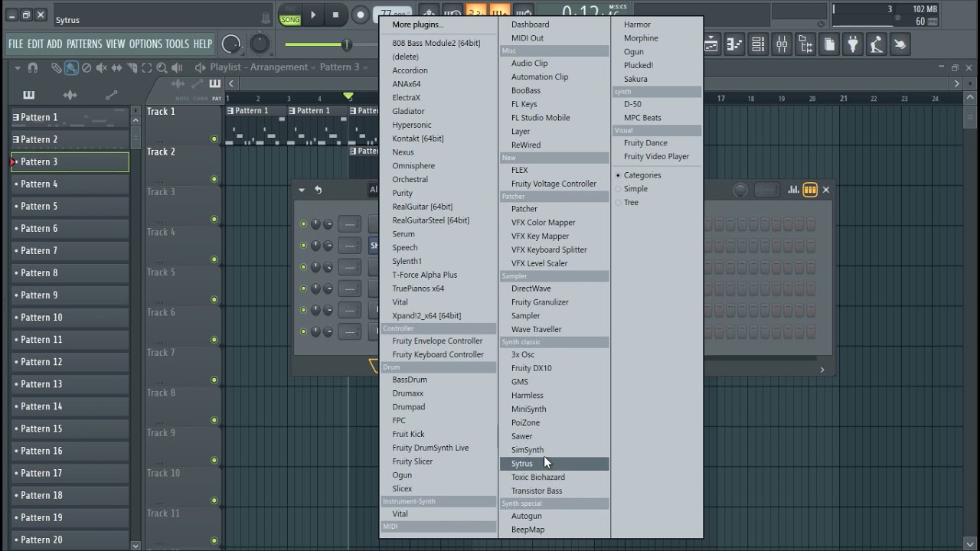The height and width of the screenshot is (551, 980).
Task: Open the Browser from main toolbar
Action: tap(805, 44)
